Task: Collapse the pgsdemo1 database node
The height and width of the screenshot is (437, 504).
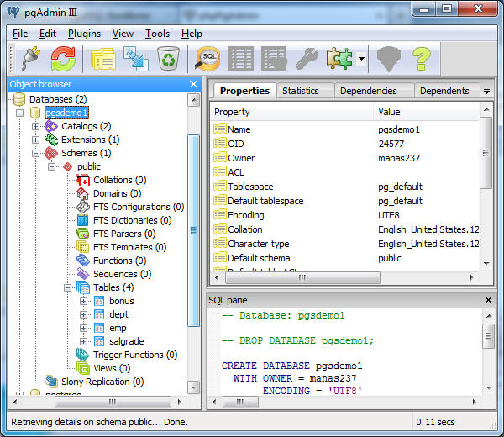Action: [19, 113]
